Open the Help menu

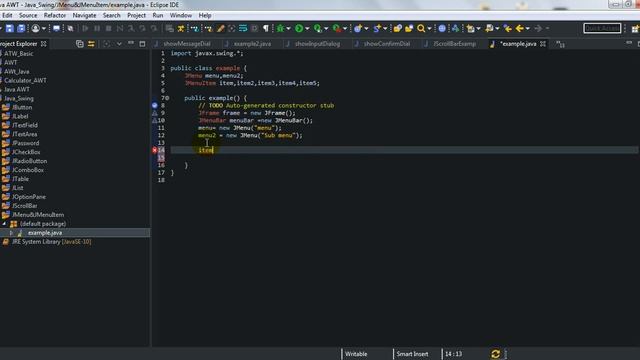coord(204,16)
